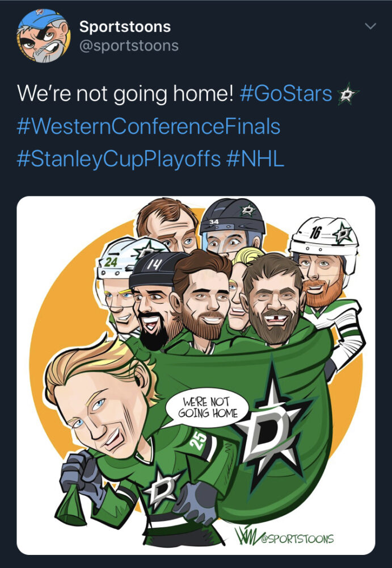Open the Sportstoons display name
This screenshot has height=568, width=392.
(125, 27)
